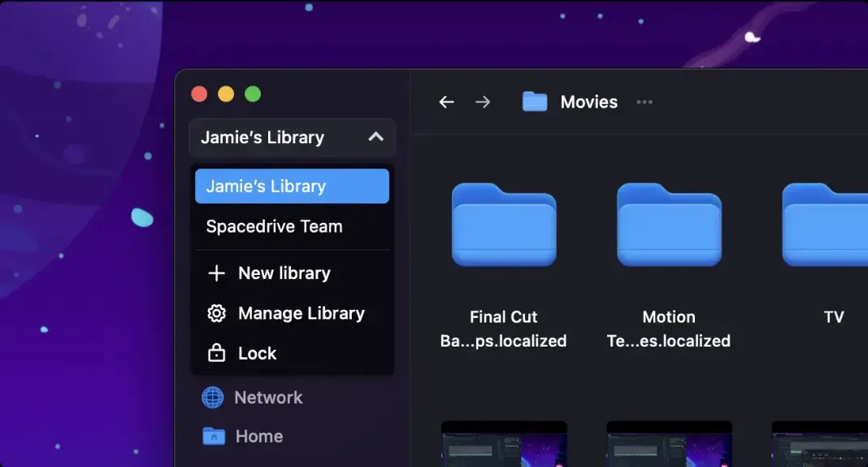Maximize the window with the green button

(x=253, y=94)
